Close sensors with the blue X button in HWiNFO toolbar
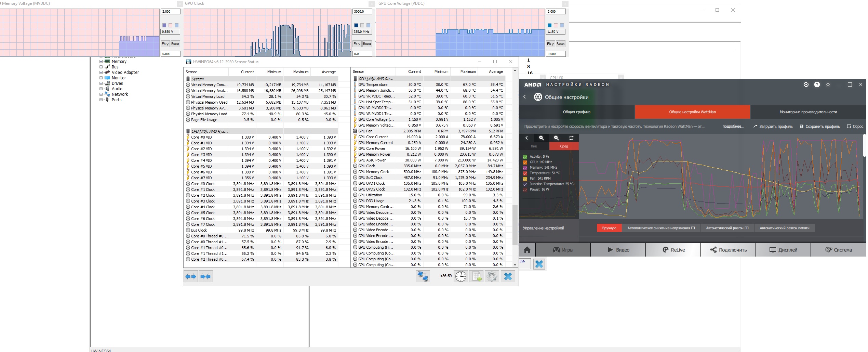This screenshot has height=352, width=868. tap(508, 276)
